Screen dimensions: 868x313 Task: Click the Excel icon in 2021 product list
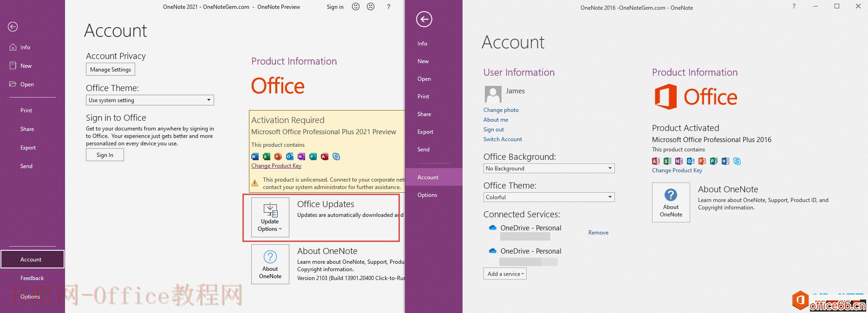tap(267, 156)
